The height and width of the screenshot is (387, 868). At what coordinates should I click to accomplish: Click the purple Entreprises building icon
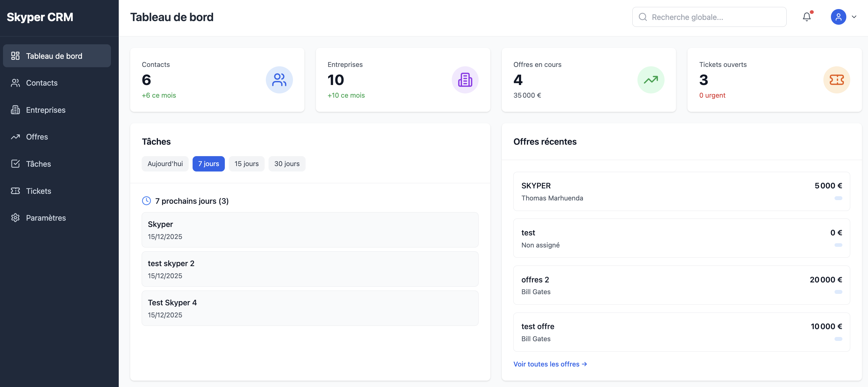point(465,80)
